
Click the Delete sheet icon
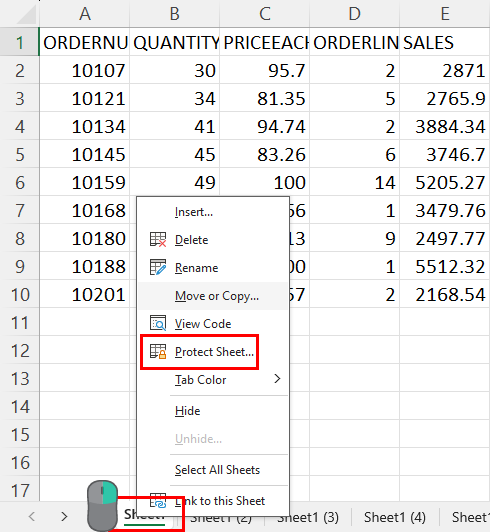(158, 240)
